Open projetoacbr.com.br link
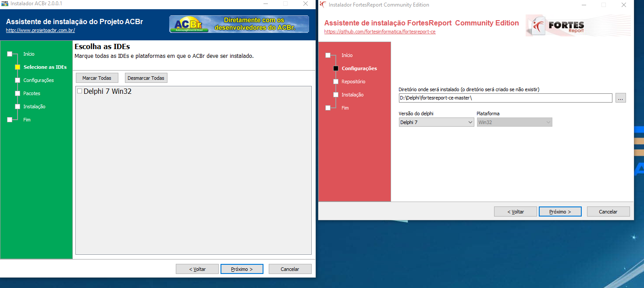The width and height of the screenshot is (644, 288). point(40,30)
